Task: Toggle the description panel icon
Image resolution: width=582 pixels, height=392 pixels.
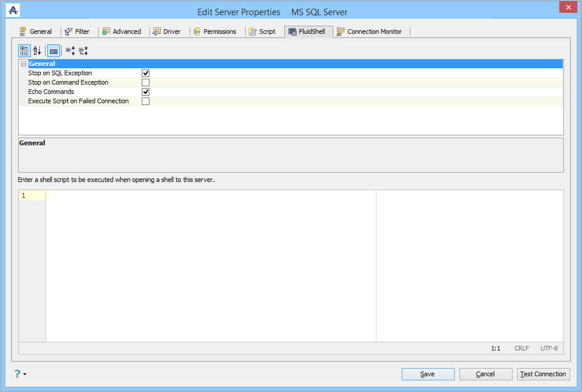Action: [x=54, y=51]
